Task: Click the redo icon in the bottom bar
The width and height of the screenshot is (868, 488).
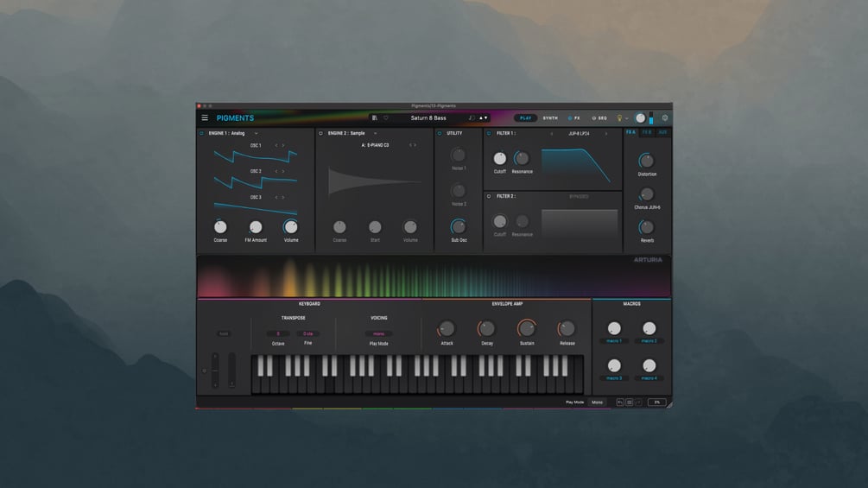Action: pos(638,402)
